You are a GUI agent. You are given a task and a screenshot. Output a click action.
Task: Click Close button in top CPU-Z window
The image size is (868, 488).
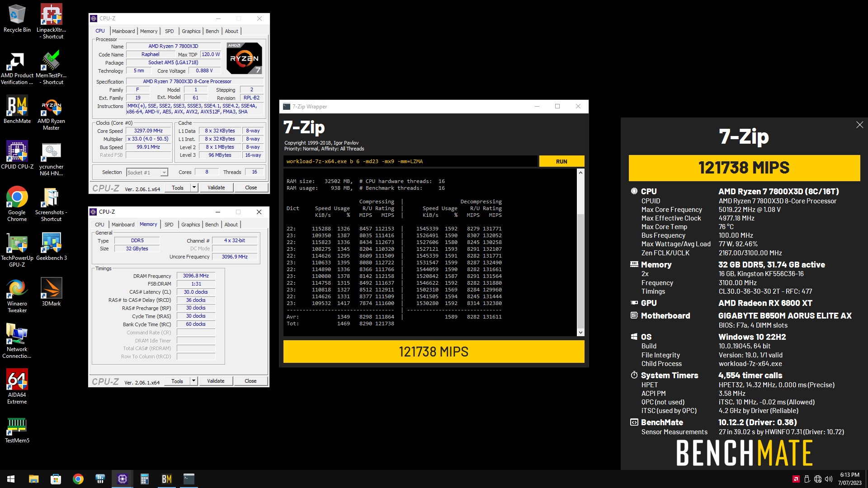tap(251, 188)
